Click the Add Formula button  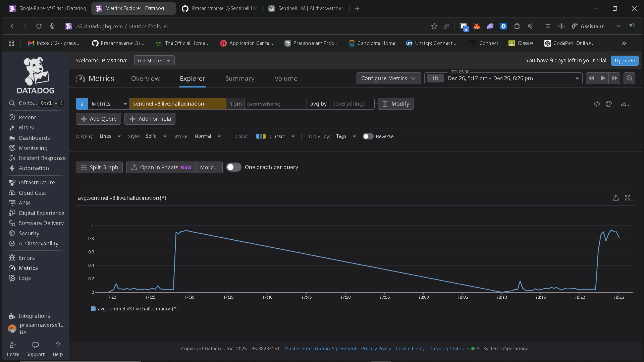(x=150, y=119)
